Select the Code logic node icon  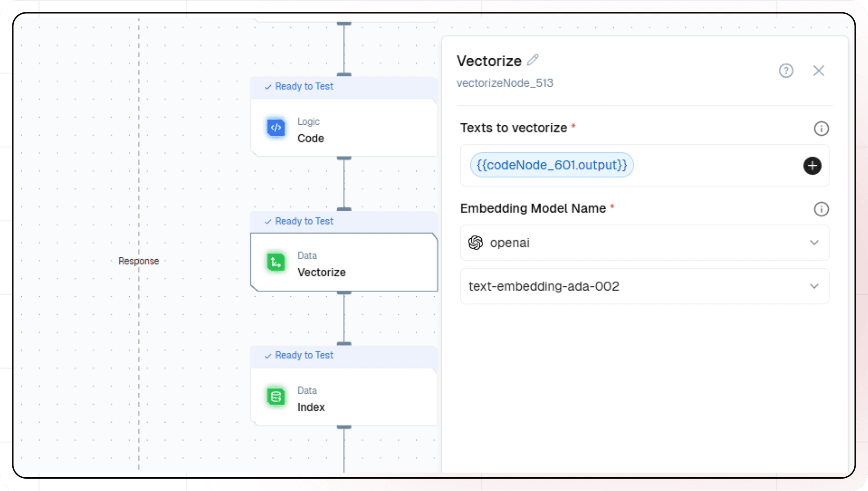pyautogui.click(x=276, y=127)
